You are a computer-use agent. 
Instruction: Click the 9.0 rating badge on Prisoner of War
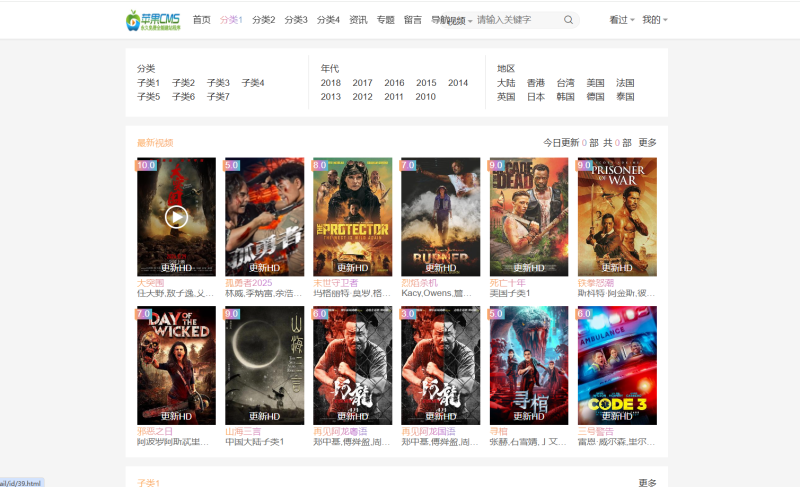586,165
